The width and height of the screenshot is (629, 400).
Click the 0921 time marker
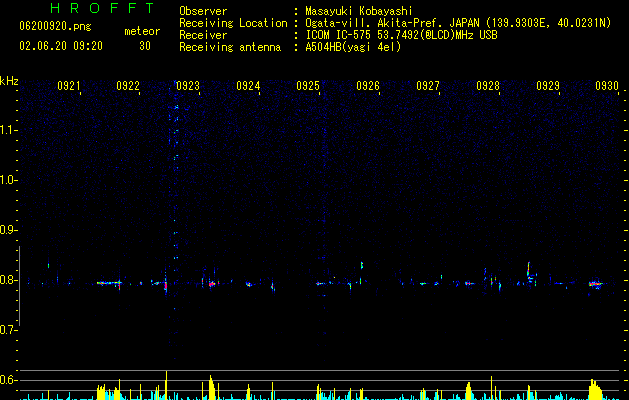coord(69,86)
